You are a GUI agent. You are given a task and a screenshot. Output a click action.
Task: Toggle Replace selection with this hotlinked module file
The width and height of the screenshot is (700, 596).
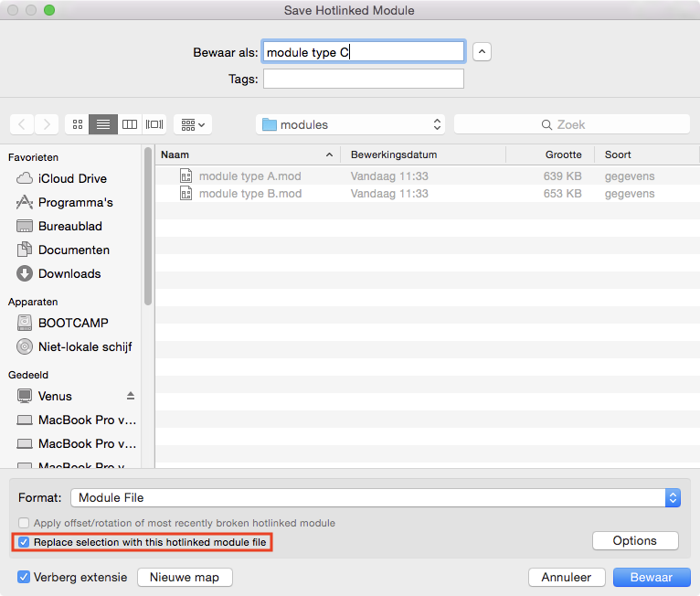click(x=24, y=542)
